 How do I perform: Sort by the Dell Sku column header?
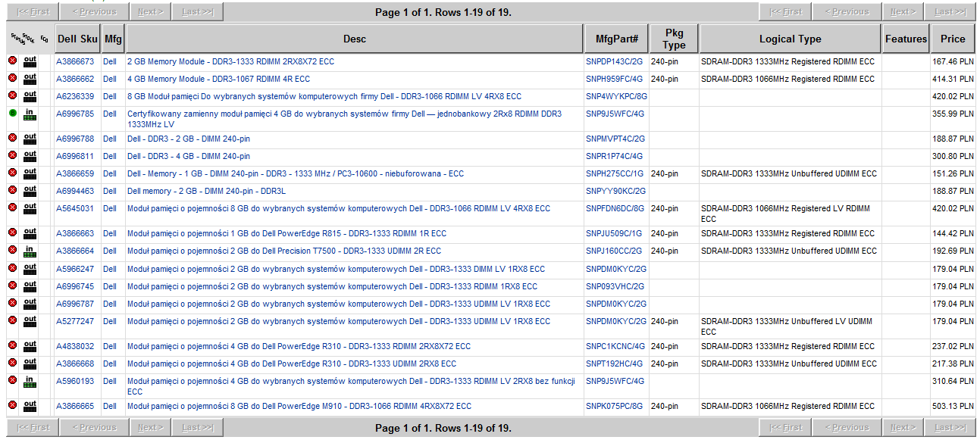77,39
